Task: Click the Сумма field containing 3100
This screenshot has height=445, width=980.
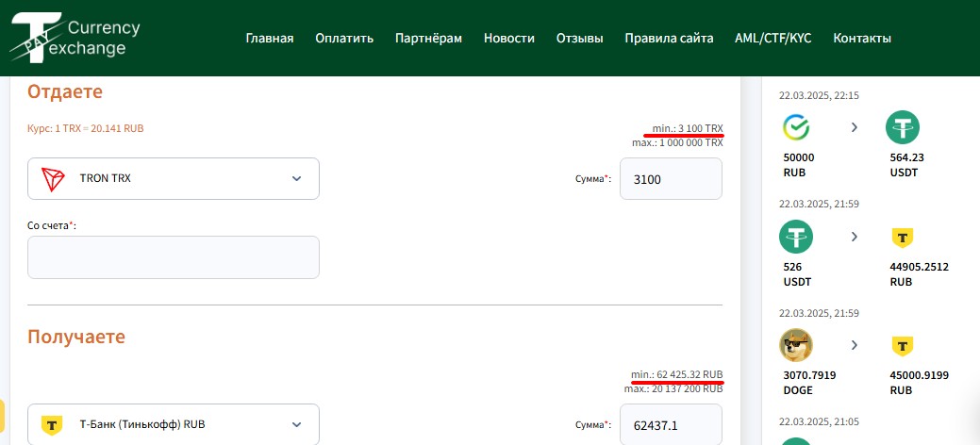Action: click(671, 179)
